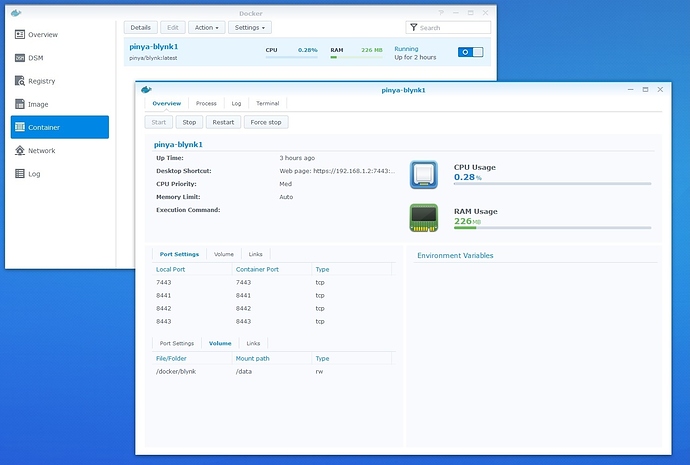Click the Local Port column header

click(170, 269)
